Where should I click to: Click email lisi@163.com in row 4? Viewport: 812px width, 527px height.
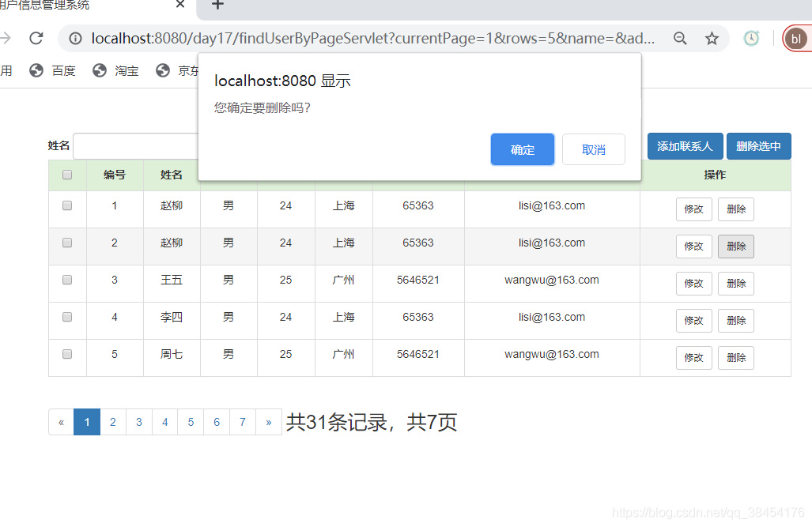click(552, 318)
